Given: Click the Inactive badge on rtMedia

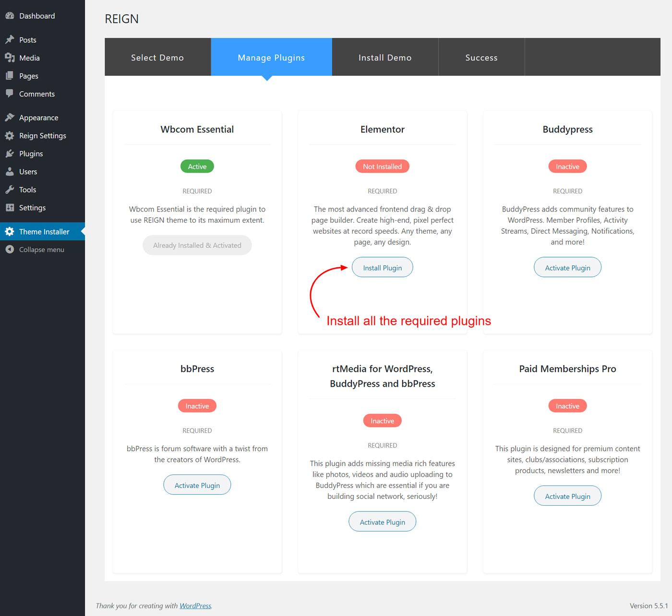Looking at the screenshot, I should 383,421.
